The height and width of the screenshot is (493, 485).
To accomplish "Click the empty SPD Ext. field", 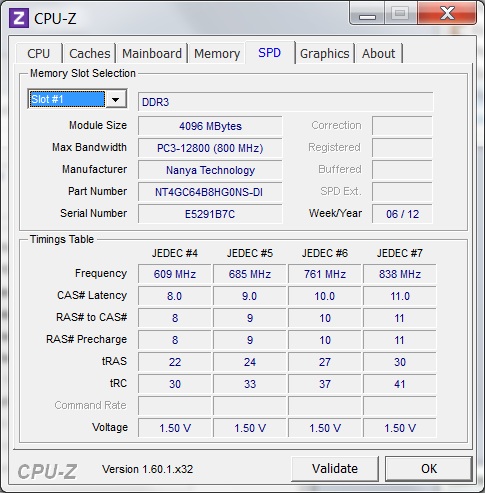I will coord(402,192).
